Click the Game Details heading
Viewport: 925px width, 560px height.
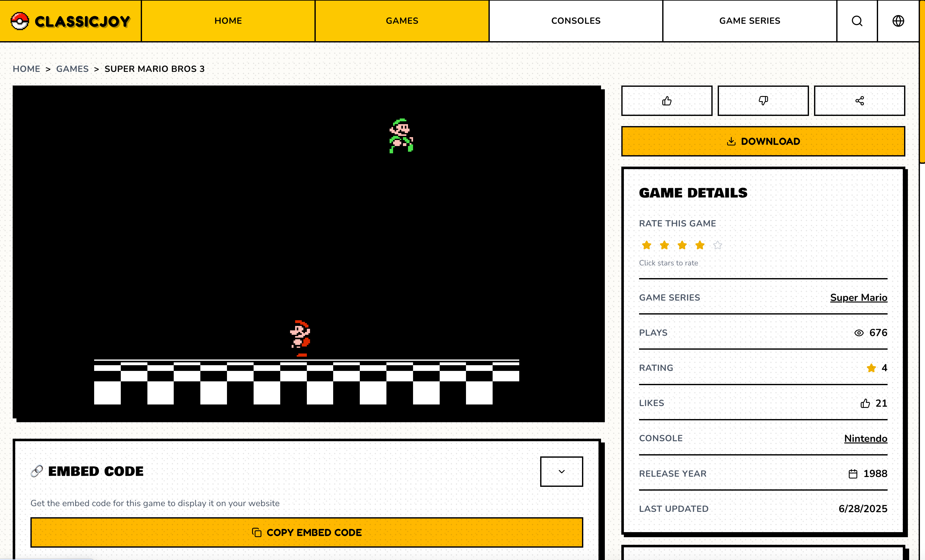[693, 193]
